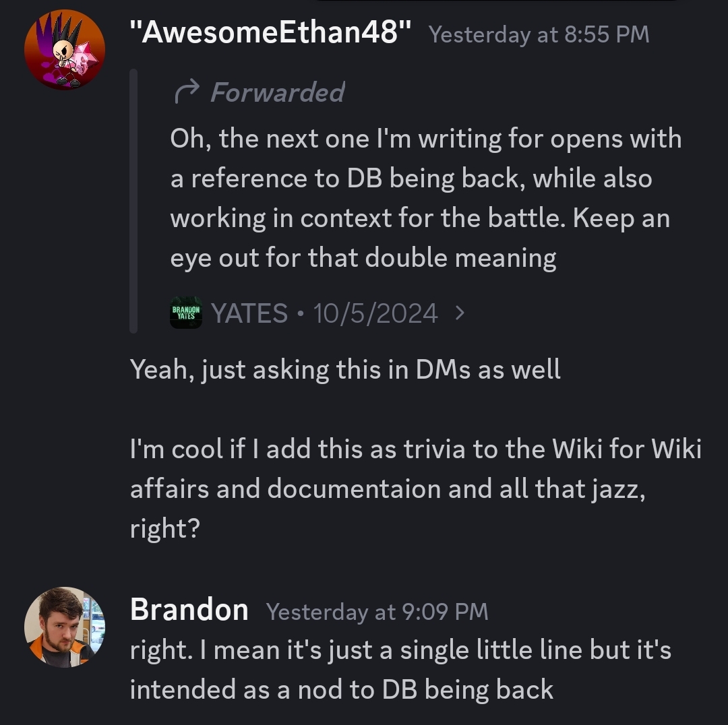The height and width of the screenshot is (725, 728).
Task: Click the word "right?" ending Ethan's message
Action: click(x=165, y=529)
